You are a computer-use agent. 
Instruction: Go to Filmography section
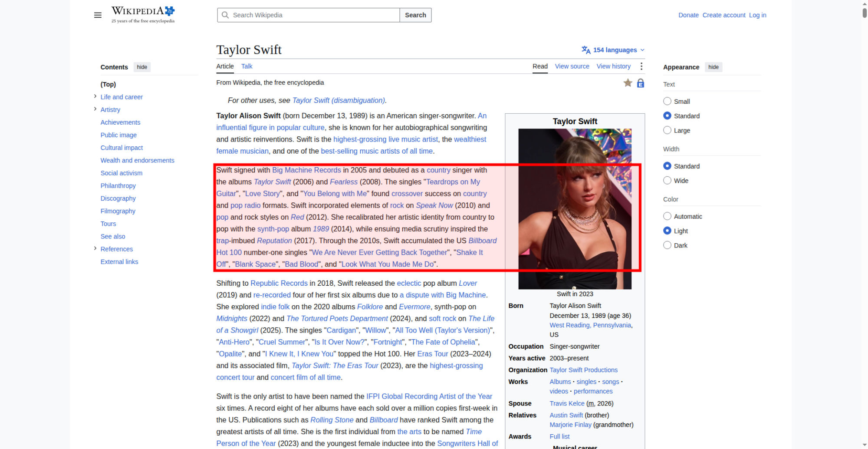click(118, 211)
